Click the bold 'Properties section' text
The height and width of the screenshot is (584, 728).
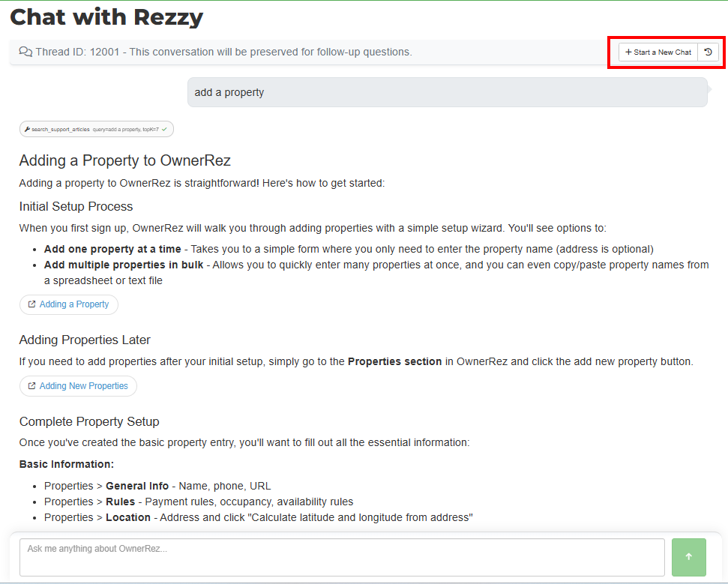tap(394, 361)
